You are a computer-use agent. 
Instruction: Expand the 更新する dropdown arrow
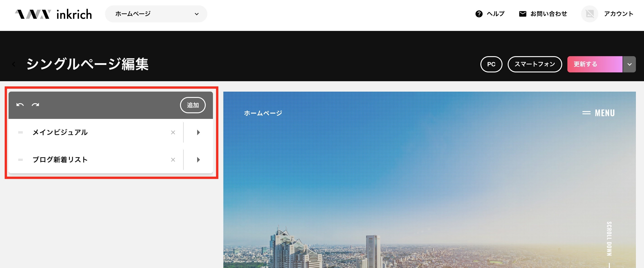tap(629, 64)
